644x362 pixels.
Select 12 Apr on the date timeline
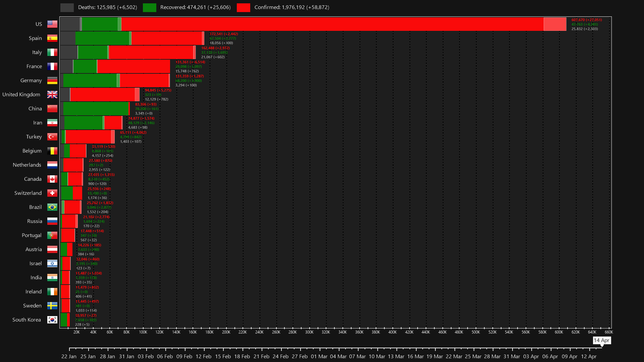589,356
